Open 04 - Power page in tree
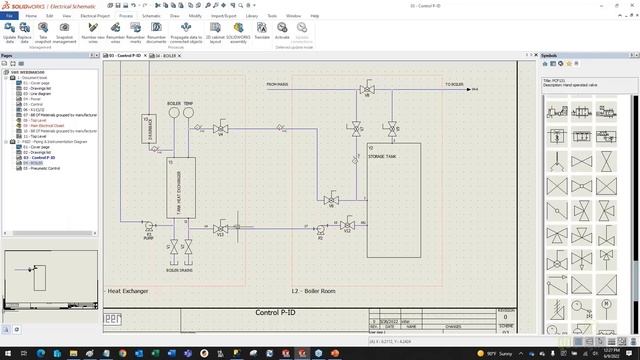640x360 pixels. [x=32, y=99]
